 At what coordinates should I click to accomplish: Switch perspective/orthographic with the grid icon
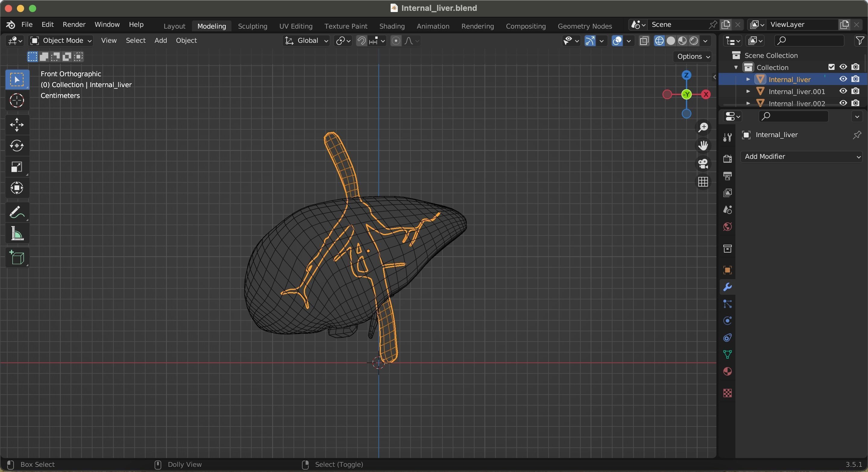click(x=703, y=182)
